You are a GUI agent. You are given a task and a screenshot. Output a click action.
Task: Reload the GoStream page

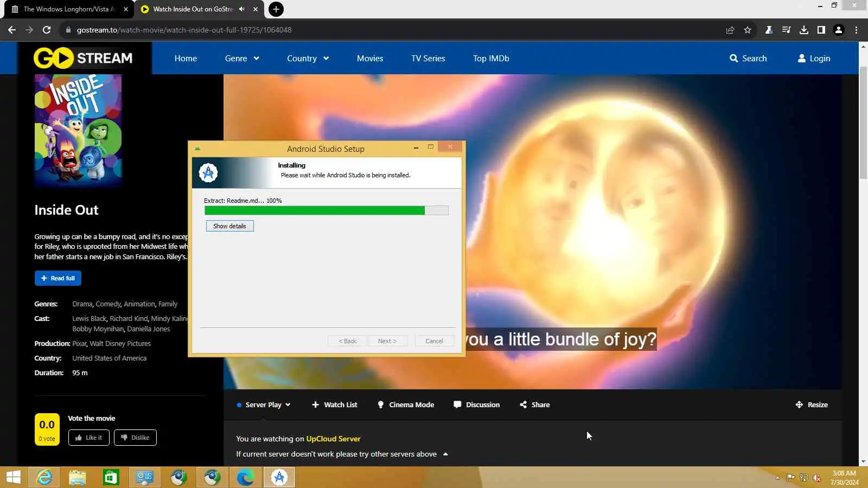(x=47, y=30)
